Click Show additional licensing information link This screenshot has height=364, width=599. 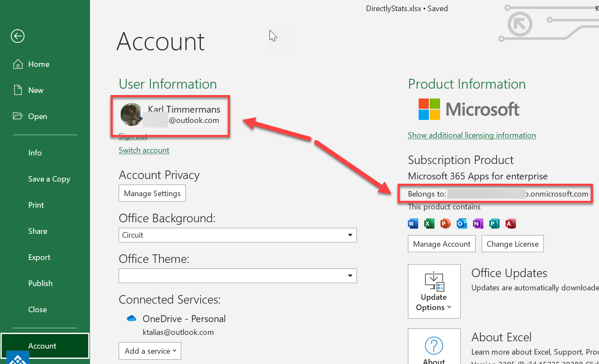pyautogui.click(x=472, y=135)
